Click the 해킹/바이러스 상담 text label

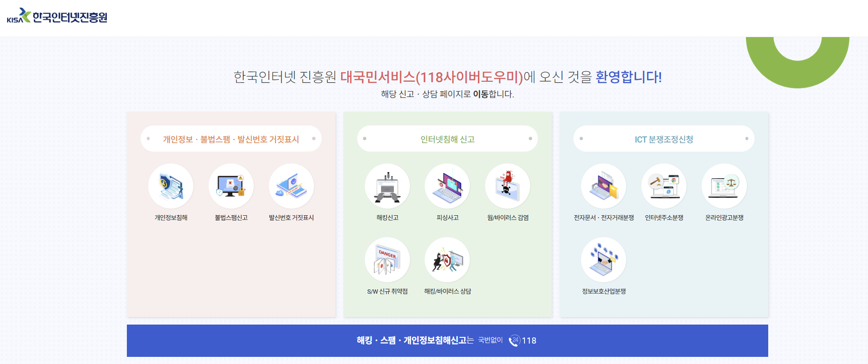tap(448, 291)
